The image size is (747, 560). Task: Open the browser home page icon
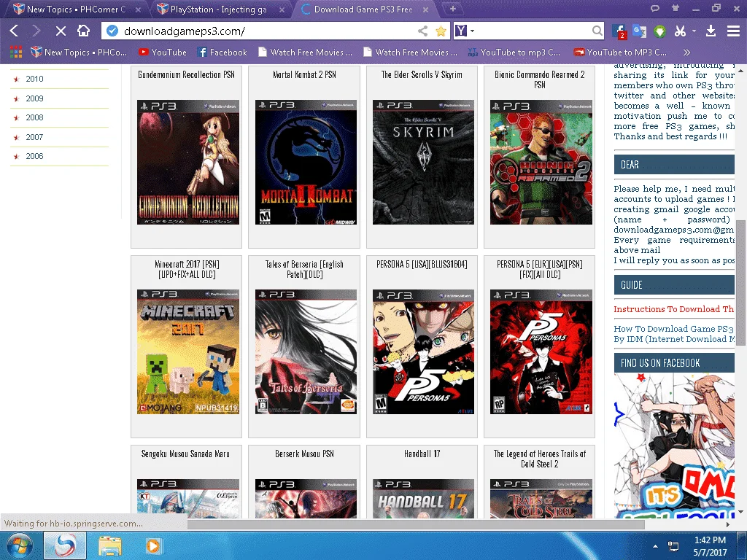tap(83, 31)
